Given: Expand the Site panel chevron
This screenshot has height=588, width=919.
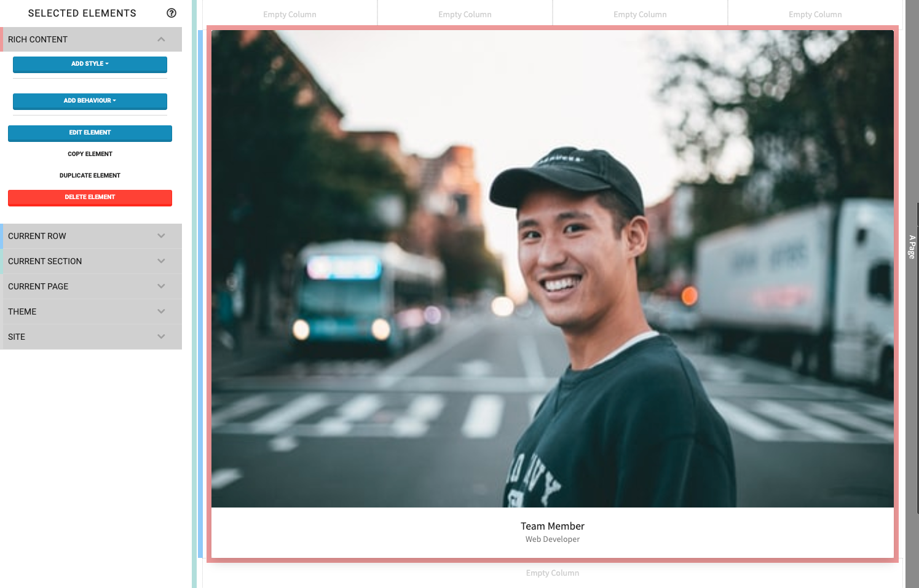Looking at the screenshot, I should pyautogui.click(x=161, y=337).
